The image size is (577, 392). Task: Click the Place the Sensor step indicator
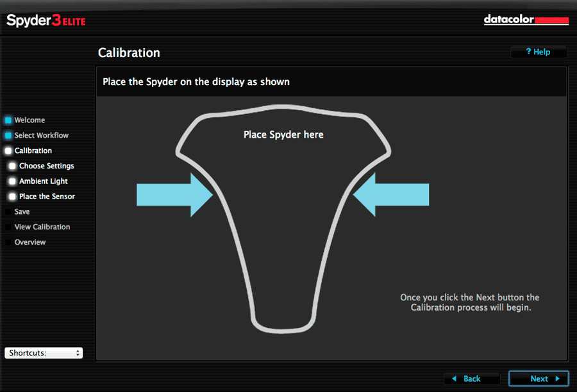tap(12, 197)
